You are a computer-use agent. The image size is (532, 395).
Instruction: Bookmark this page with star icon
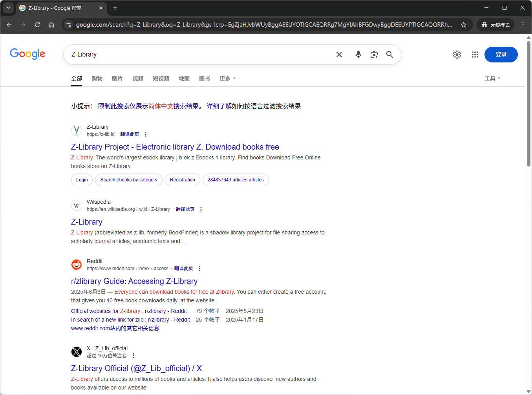pyautogui.click(x=464, y=25)
